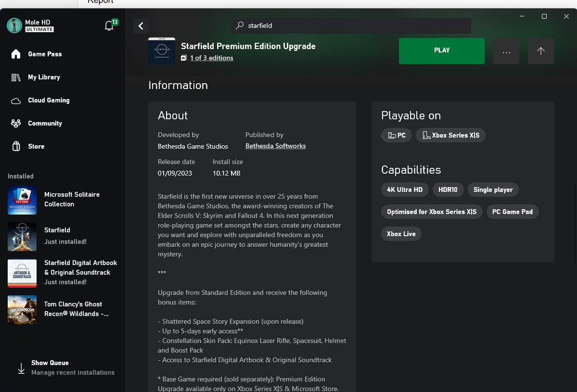The width and height of the screenshot is (577, 392).
Task: Click the Starfield Premium Edition Upgrade title
Action: 248,46
